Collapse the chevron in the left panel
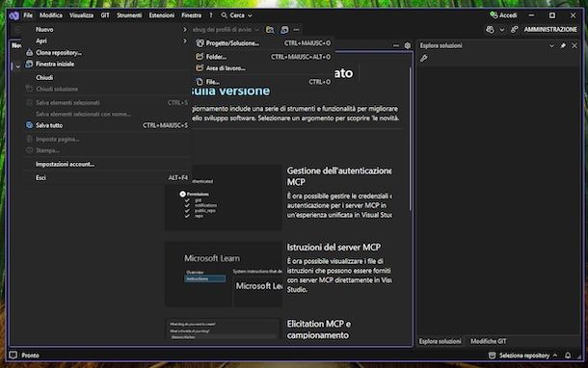588x368 pixels. 18,66
